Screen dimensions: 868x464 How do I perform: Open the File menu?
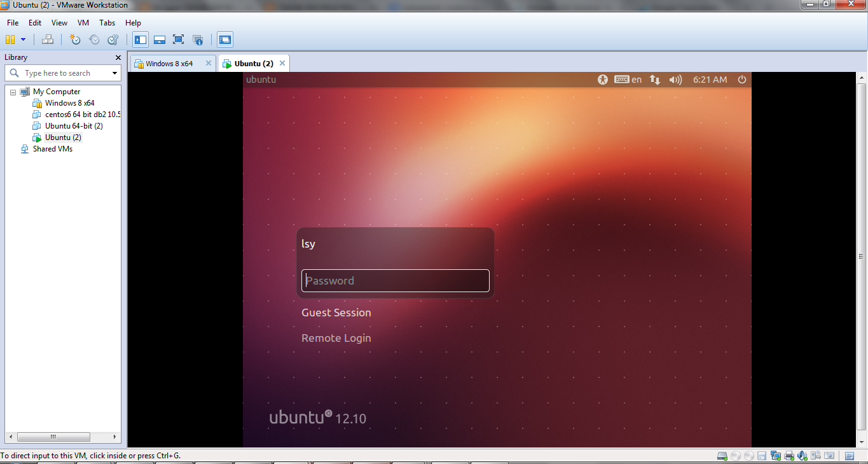click(x=13, y=22)
